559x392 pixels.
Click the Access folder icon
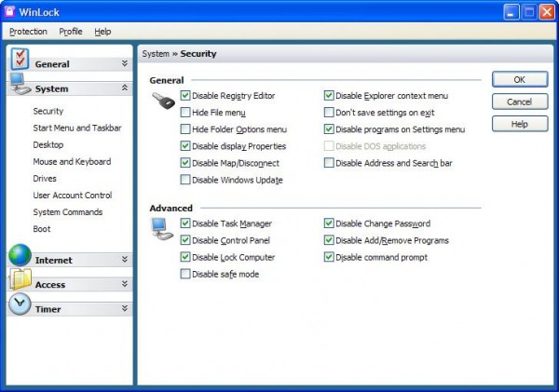(x=20, y=279)
